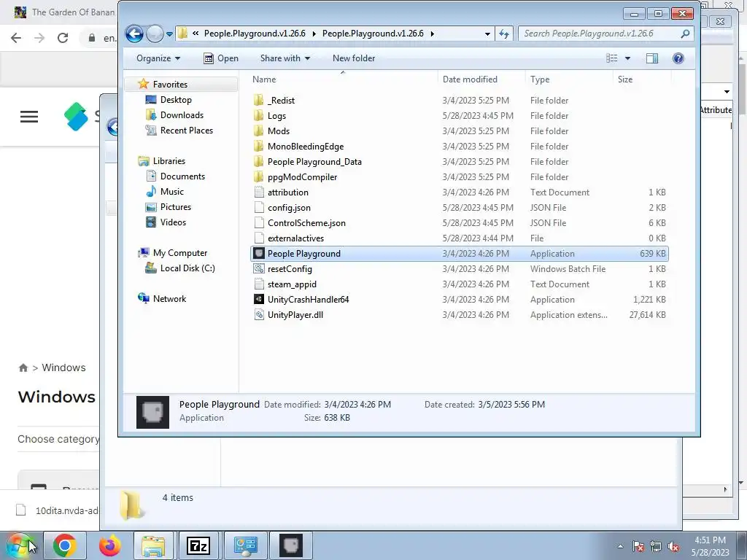
Task: Open the website hamburger menu
Action: click(29, 117)
